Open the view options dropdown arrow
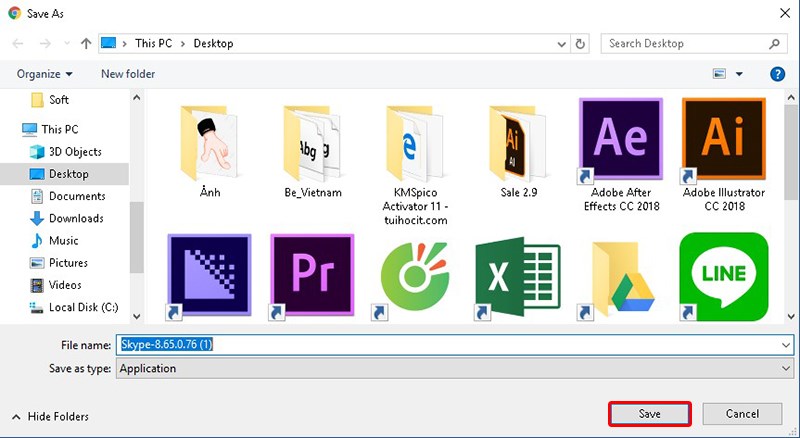Screen dimensions: 800x438 click(739, 74)
